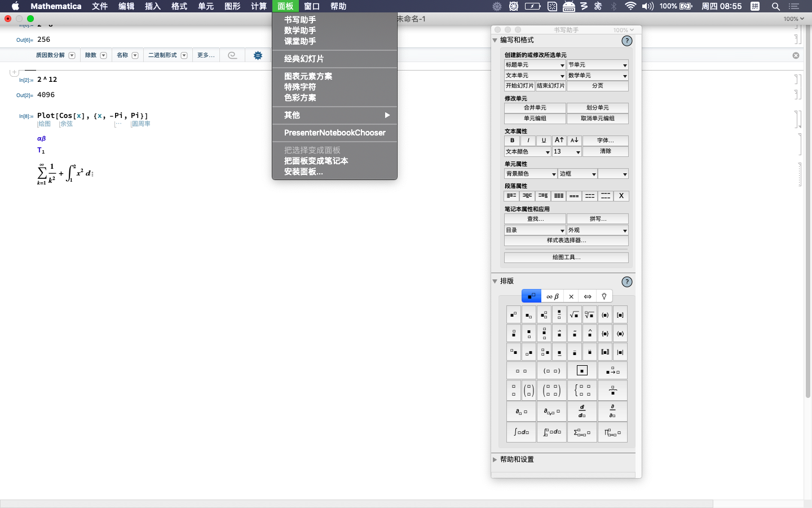Expand the 帮助和设置 section
The height and width of the screenshot is (508, 812).
coord(494,459)
